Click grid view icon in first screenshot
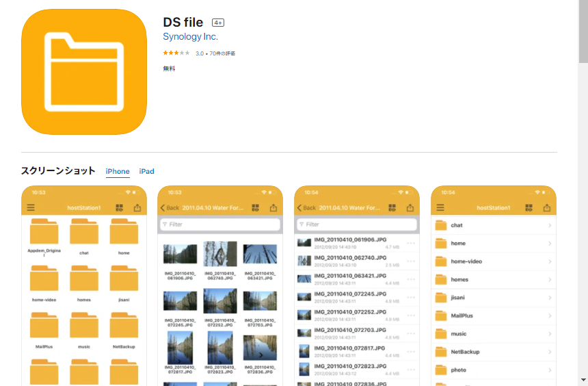The height and width of the screenshot is (386, 588). (119, 207)
